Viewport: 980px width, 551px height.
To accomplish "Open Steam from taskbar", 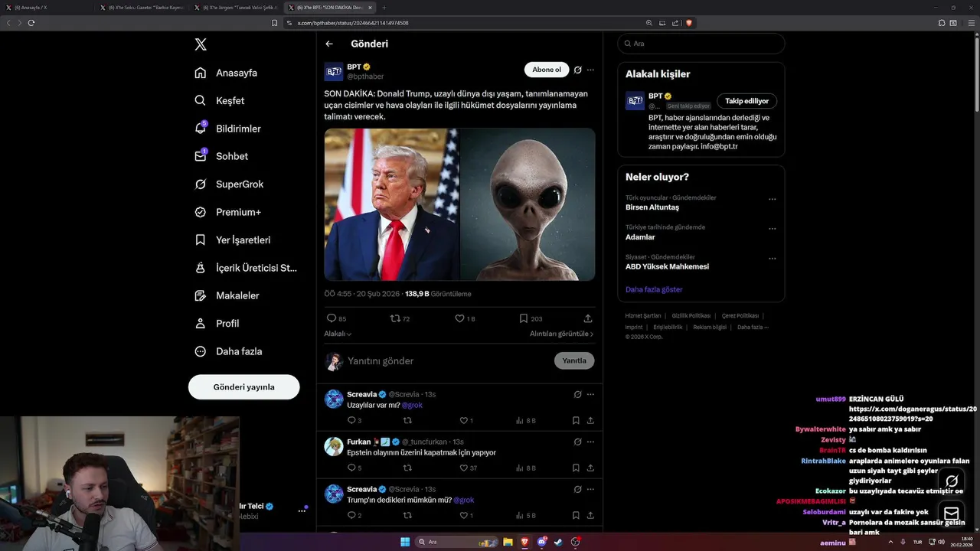I will coord(559,542).
